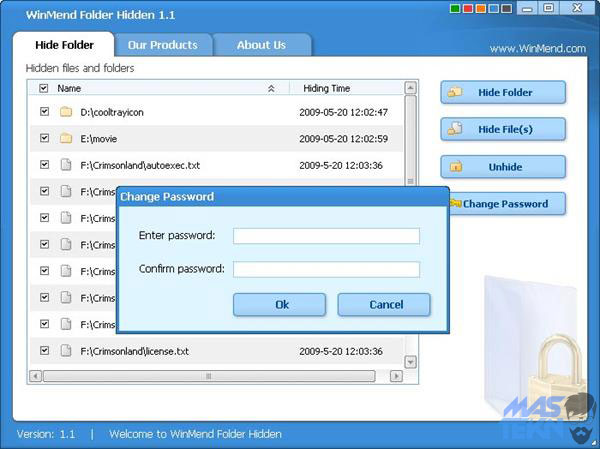Click the folder icon of D:\cooltrayicon
Image resolution: width=600 pixels, height=449 pixels.
(x=66, y=112)
